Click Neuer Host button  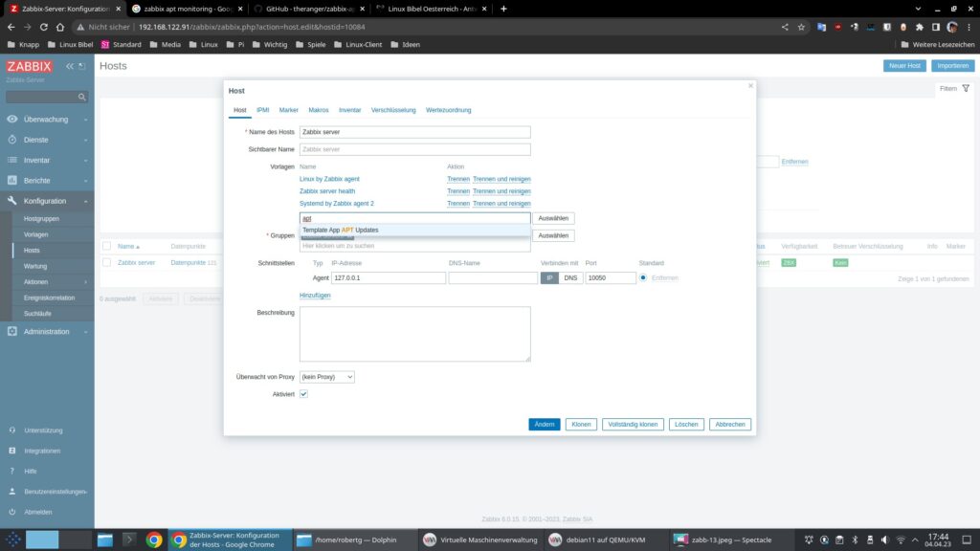click(904, 66)
